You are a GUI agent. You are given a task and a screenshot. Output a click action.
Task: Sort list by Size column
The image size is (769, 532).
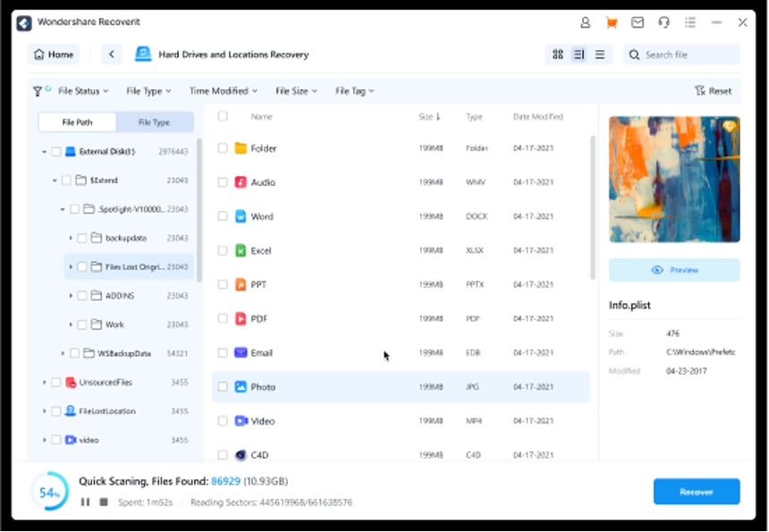[429, 117]
